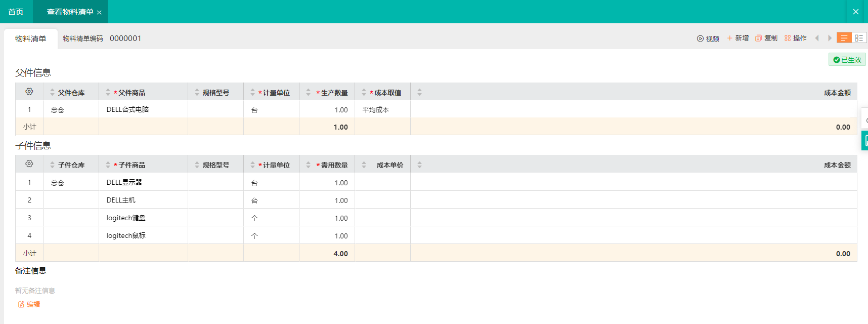Open column settings gear in 子件信息 table
868x324 pixels.
[29, 164]
